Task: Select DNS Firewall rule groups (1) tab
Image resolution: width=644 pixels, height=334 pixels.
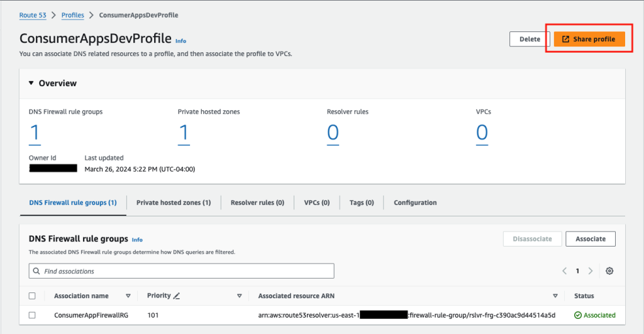Action: tap(73, 203)
